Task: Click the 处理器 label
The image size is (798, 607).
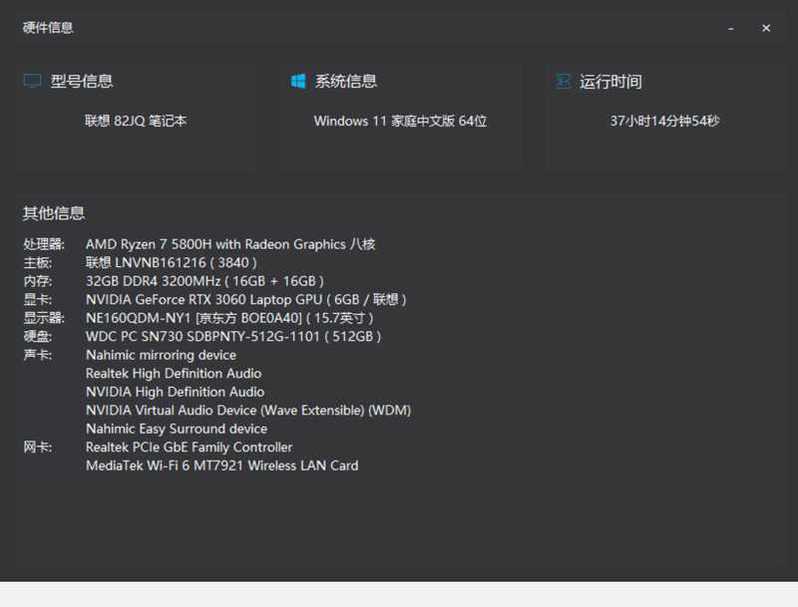Action: point(44,244)
